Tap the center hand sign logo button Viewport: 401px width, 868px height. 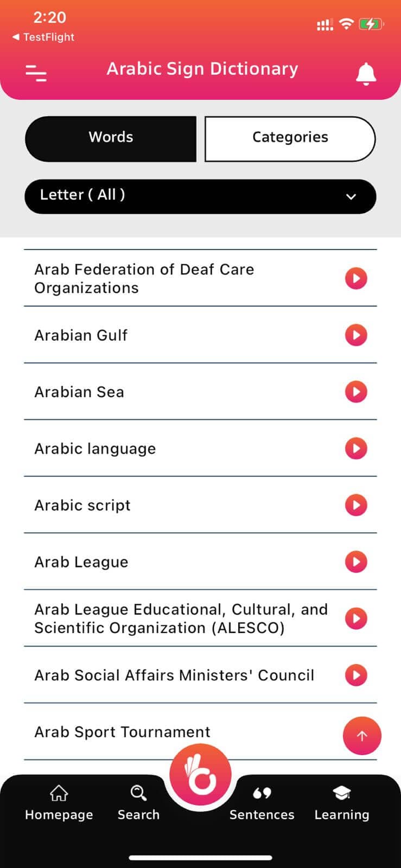tap(200, 776)
